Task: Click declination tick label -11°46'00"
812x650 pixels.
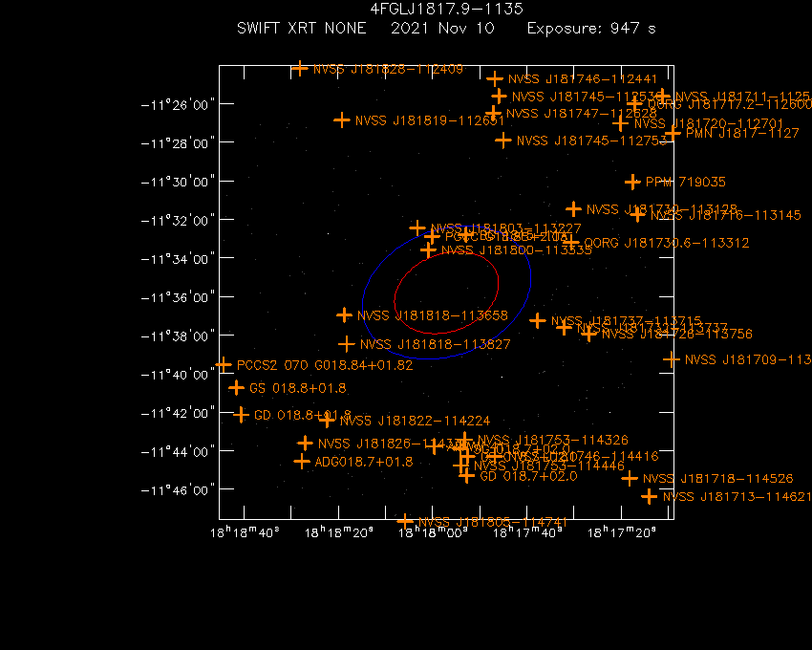Action: (178, 490)
